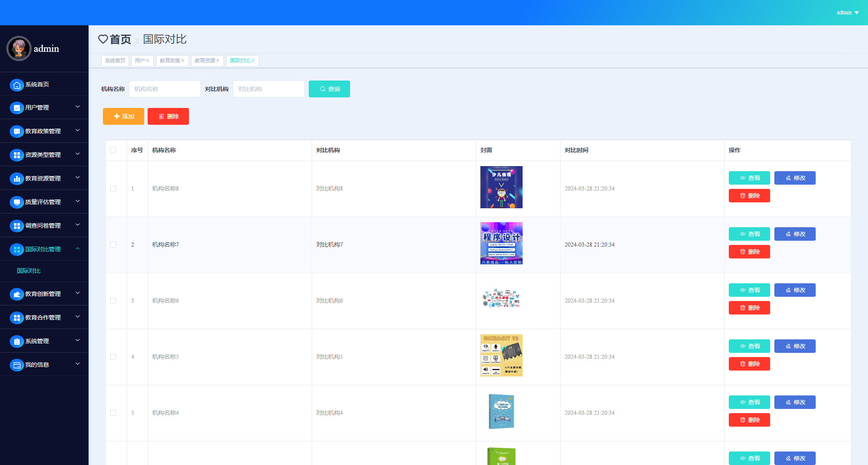
Task: Click the 教育创新管理 sidebar icon
Action: point(17,295)
